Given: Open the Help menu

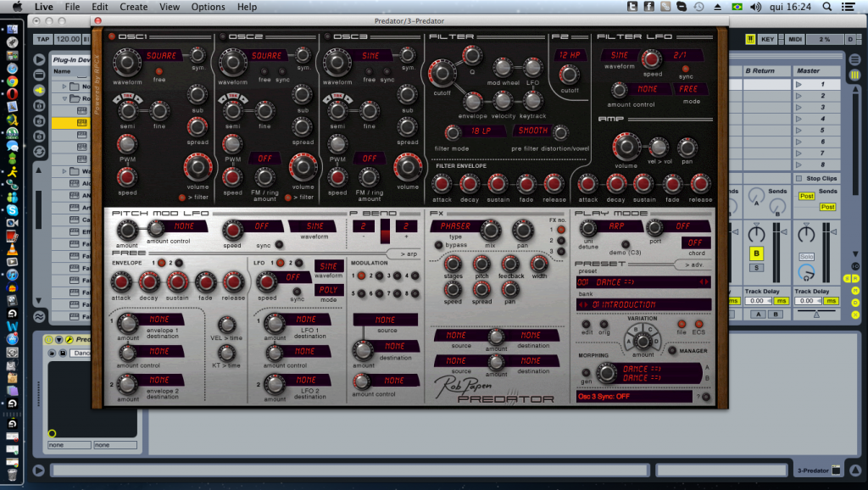Looking at the screenshot, I should click(x=247, y=7).
